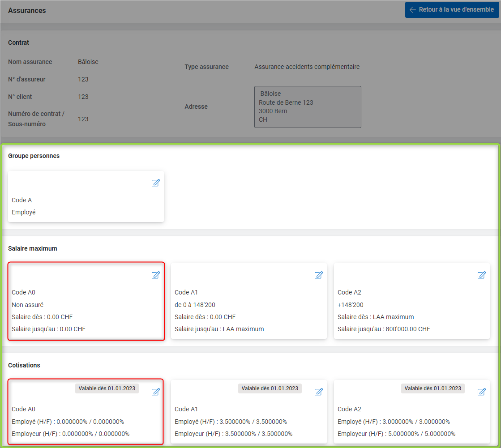Open edit for Cotisations Code A1
The height and width of the screenshot is (448, 501).
click(318, 392)
